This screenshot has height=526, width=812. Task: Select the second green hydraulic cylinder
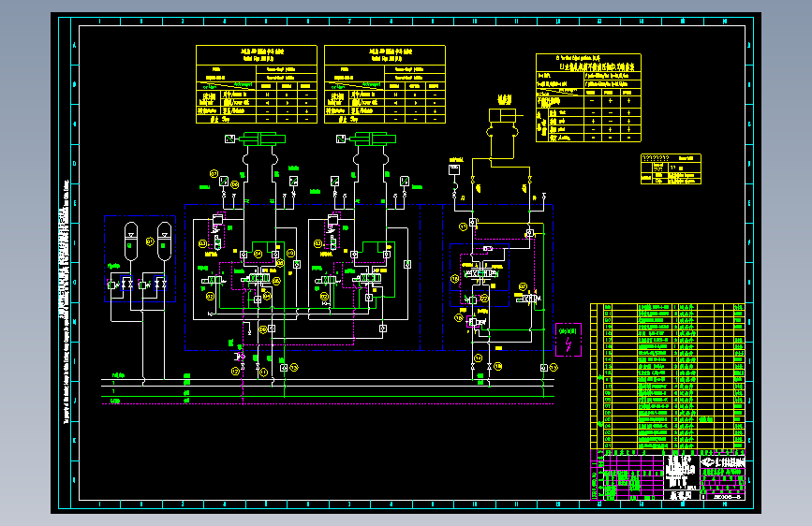tap(373, 139)
